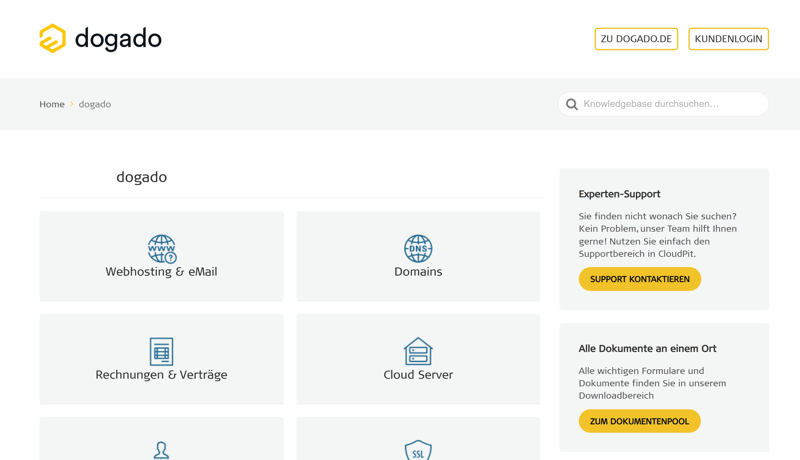Open the Webhosting & eMail category label
This screenshot has height=460, width=800.
tap(161, 272)
